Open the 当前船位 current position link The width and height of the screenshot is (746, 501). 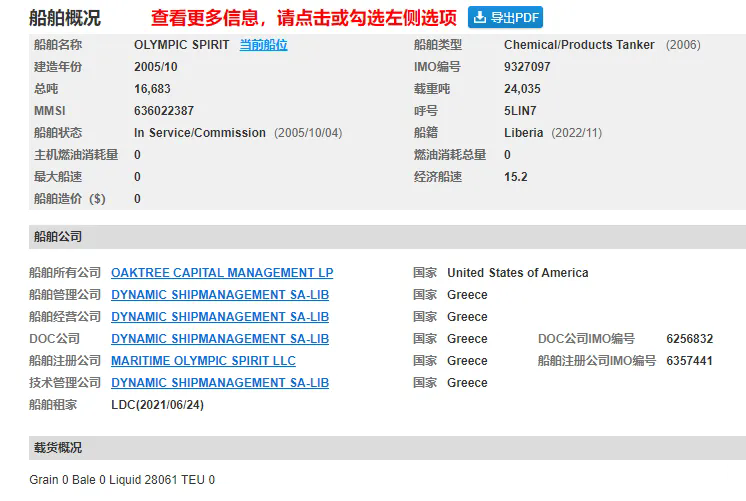263,45
